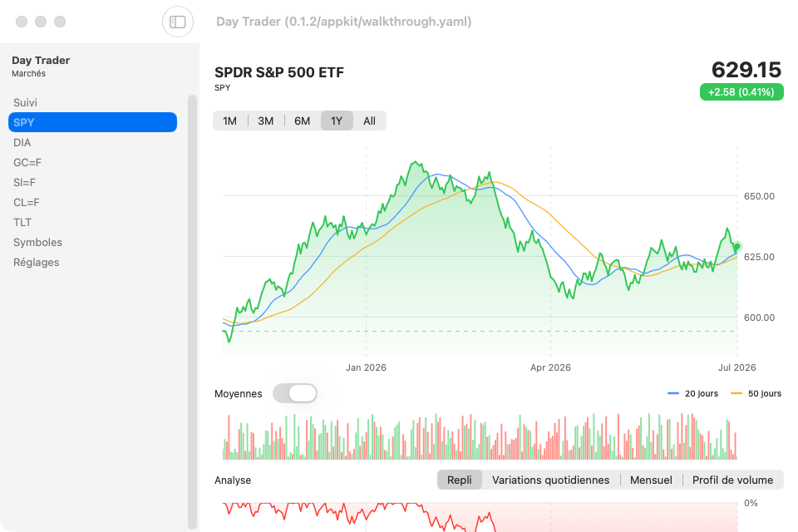Select the 3M time range

[266, 121]
